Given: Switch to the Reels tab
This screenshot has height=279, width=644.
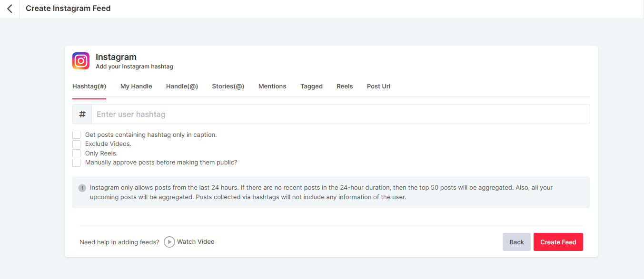Looking at the screenshot, I should click(345, 87).
